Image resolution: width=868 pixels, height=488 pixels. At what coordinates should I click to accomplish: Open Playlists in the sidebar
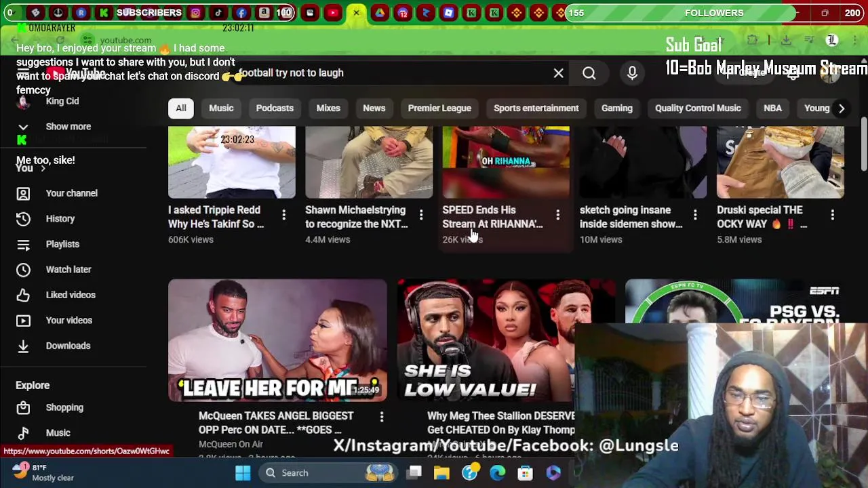tap(62, 244)
